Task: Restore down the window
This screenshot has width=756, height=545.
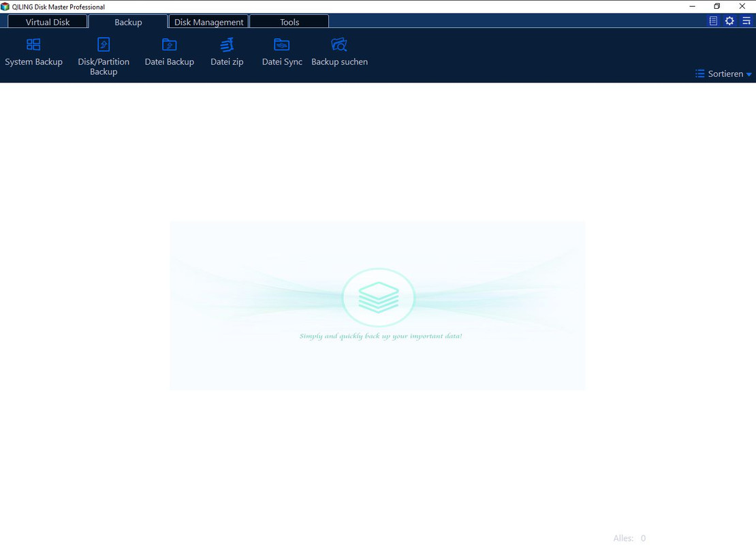Action: [717, 6]
